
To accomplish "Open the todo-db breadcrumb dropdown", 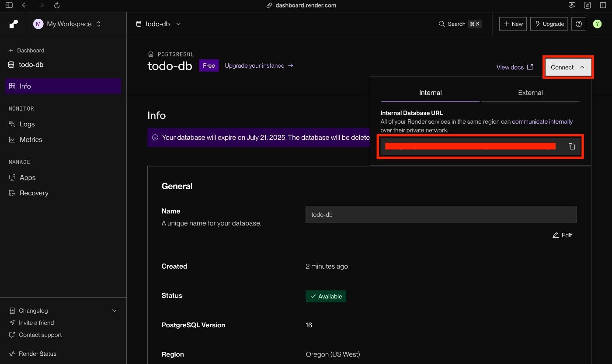I will click(158, 24).
